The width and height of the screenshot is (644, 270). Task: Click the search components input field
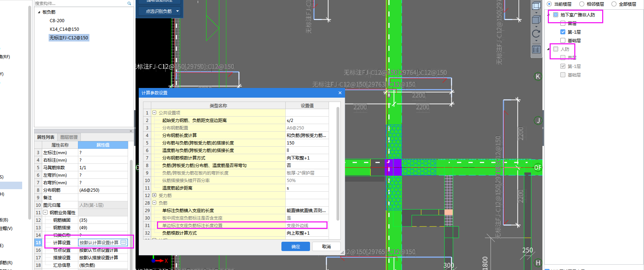(80, 3)
